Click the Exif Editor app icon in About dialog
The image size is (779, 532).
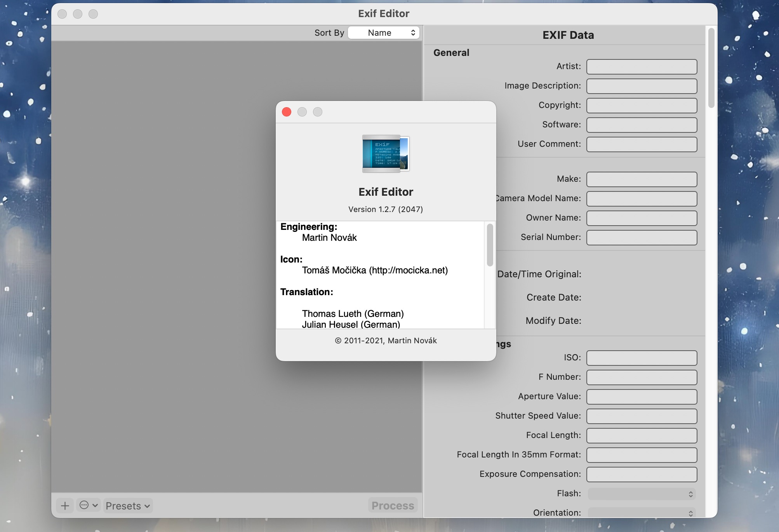pyautogui.click(x=386, y=153)
